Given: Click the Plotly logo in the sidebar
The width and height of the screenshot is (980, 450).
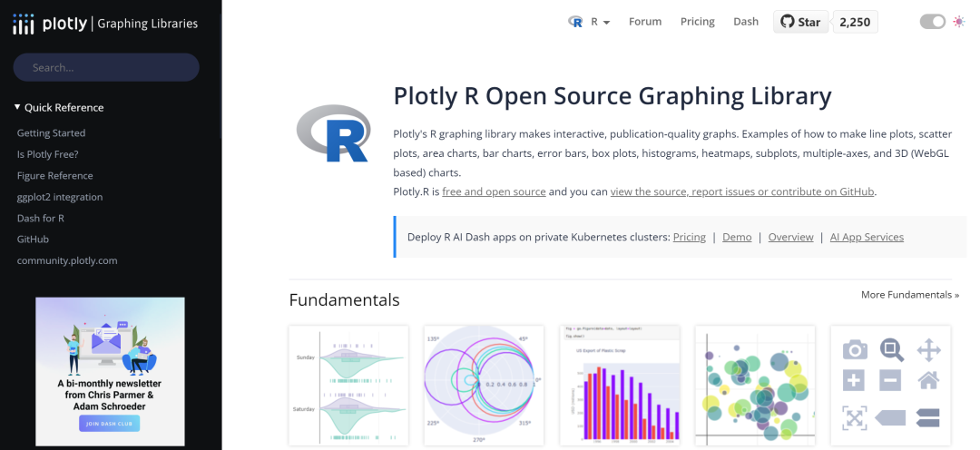Looking at the screenshot, I should point(51,24).
